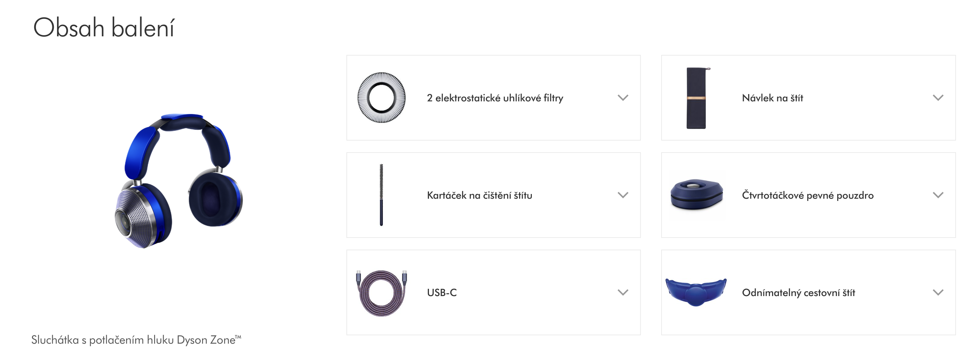The width and height of the screenshot is (980, 364).
Task: Click the blue travel visor image
Action: pos(696,292)
